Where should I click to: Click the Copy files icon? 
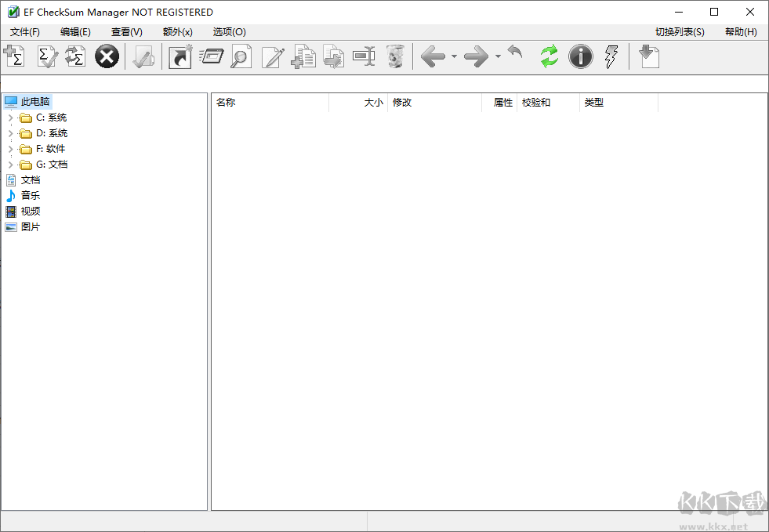pos(303,56)
